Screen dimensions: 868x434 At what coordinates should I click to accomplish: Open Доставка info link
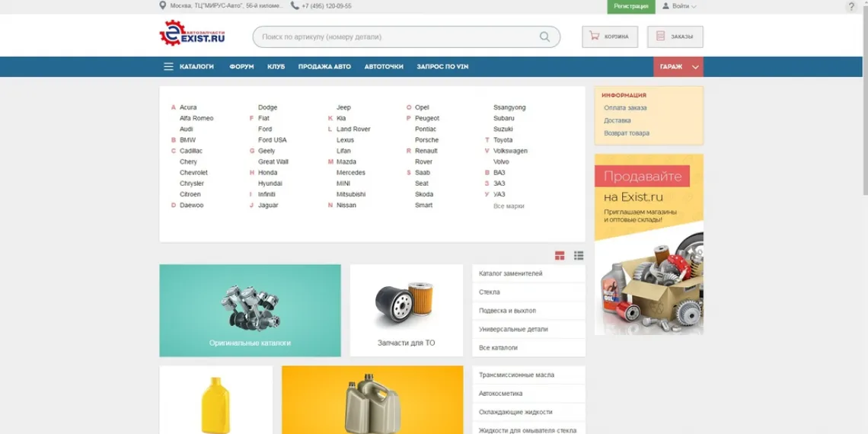point(617,120)
